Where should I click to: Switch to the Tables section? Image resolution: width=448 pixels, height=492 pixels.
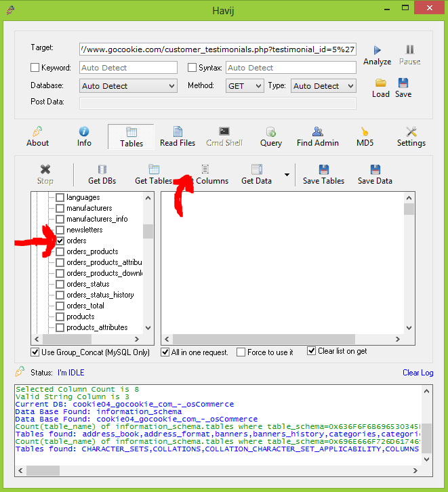[131, 137]
